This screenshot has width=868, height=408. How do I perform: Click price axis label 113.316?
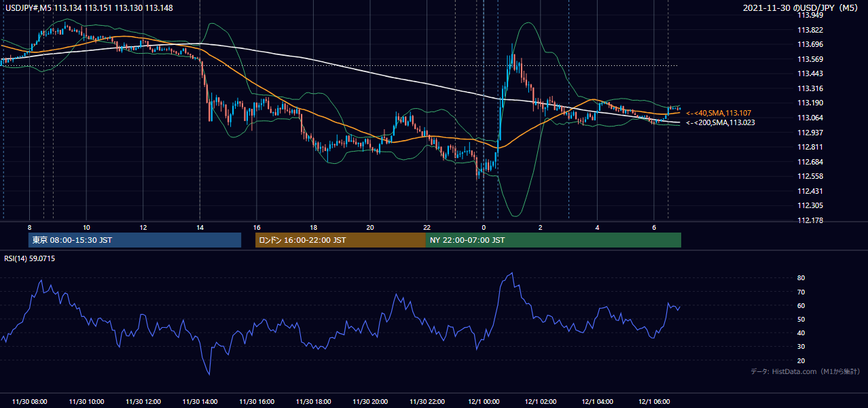coord(811,88)
